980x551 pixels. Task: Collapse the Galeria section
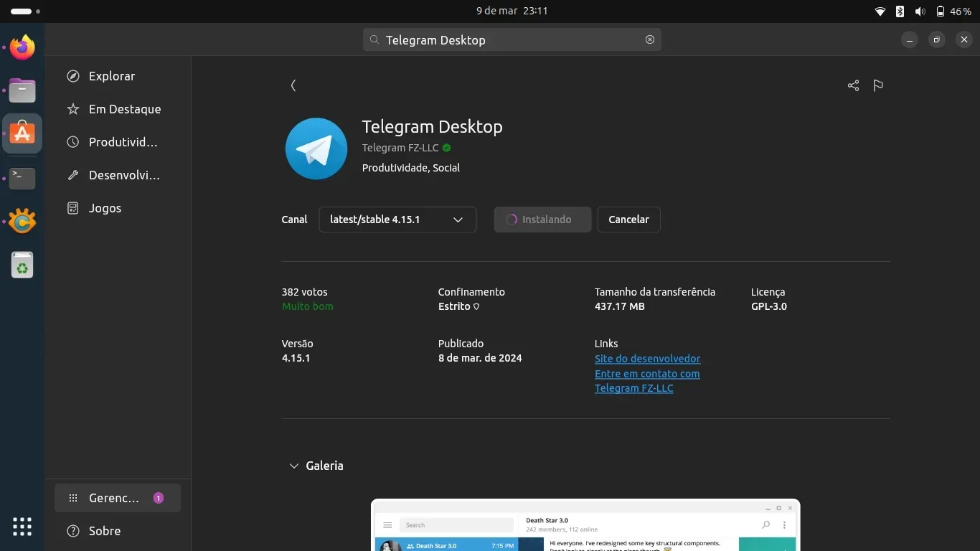[x=293, y=466]
